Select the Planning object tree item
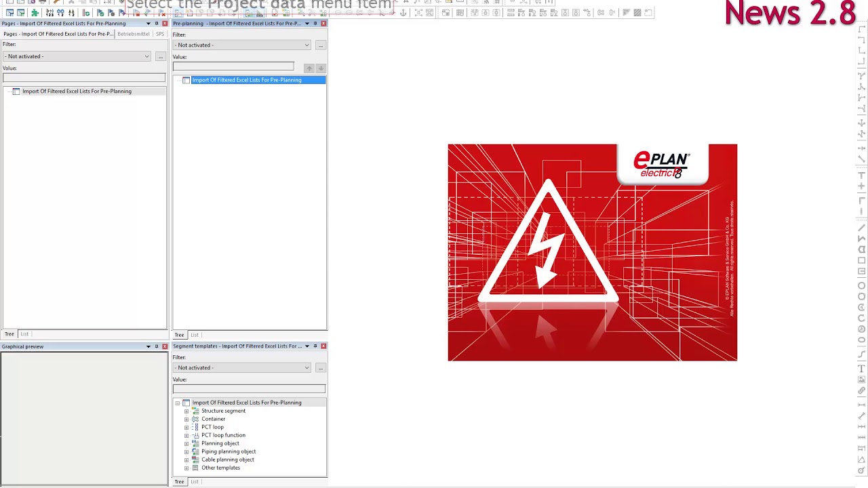Image resolution: width=868 pixels, height=488 pixels. pos(220,443)
